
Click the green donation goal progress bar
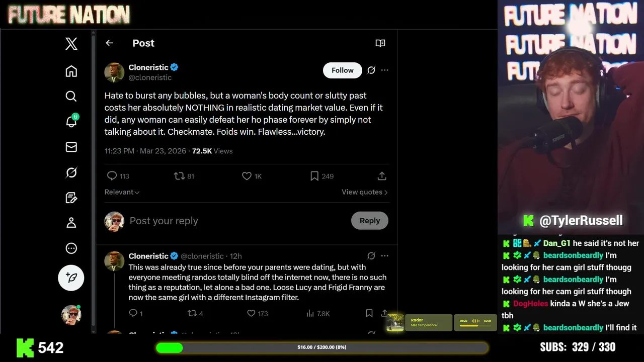click(322, 347)
